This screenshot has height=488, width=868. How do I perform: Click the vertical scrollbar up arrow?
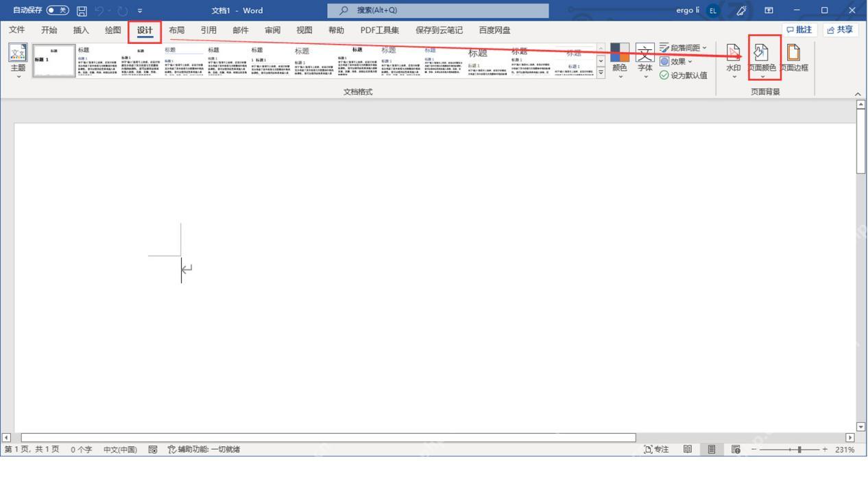pos(862,104)
